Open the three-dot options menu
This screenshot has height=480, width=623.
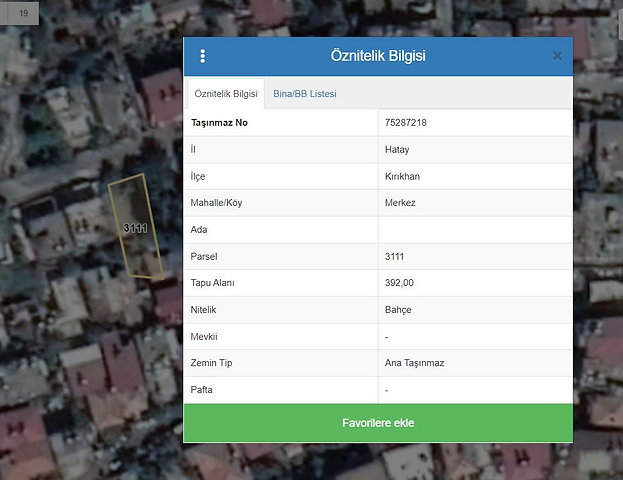pos(203,56)
